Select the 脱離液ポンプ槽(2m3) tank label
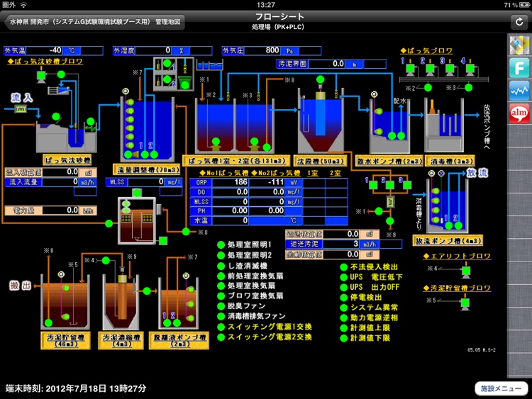 [179, 340]
